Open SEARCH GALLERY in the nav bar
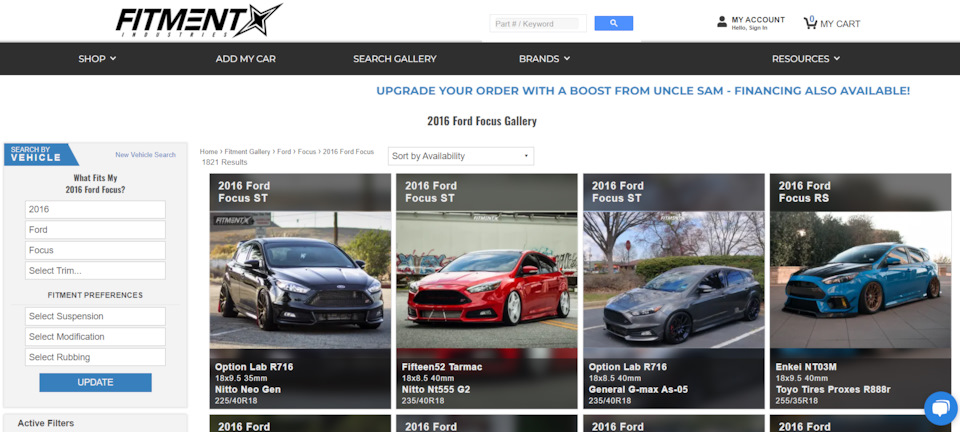 394,59
